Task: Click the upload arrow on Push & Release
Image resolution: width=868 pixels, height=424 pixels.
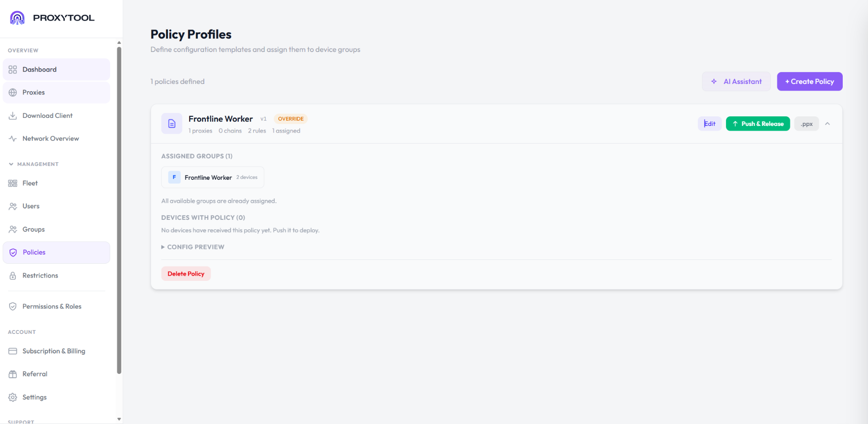Action: [x=735, y=124]
